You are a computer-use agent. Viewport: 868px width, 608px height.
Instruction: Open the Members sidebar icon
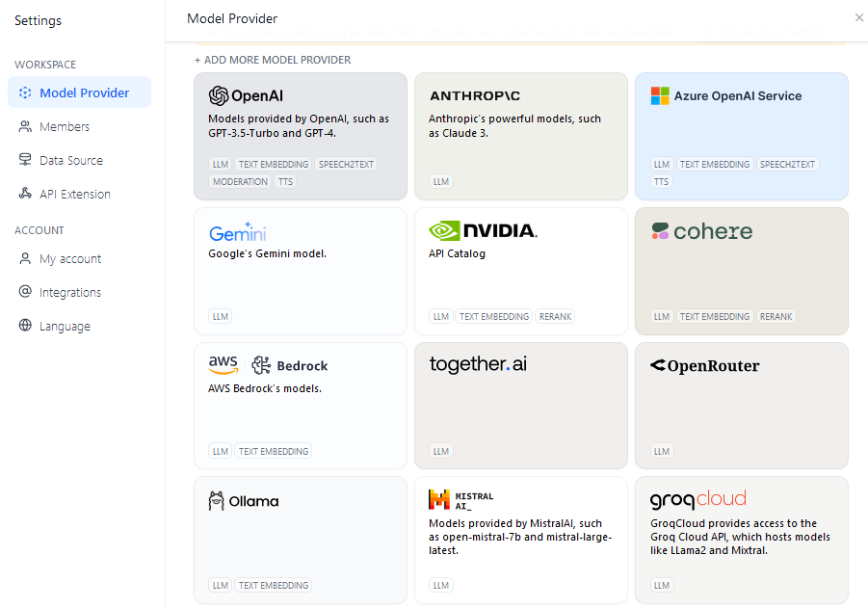(x=25, y=127)
